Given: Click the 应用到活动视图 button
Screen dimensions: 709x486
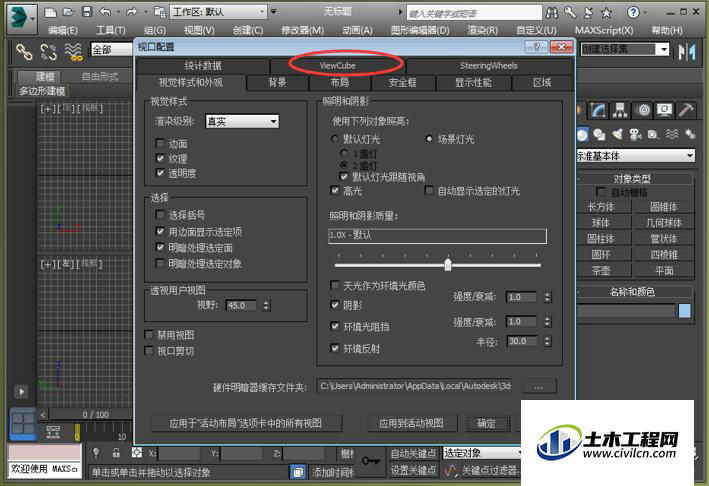Looking at the screenshot, I should (x=411, y=423).
